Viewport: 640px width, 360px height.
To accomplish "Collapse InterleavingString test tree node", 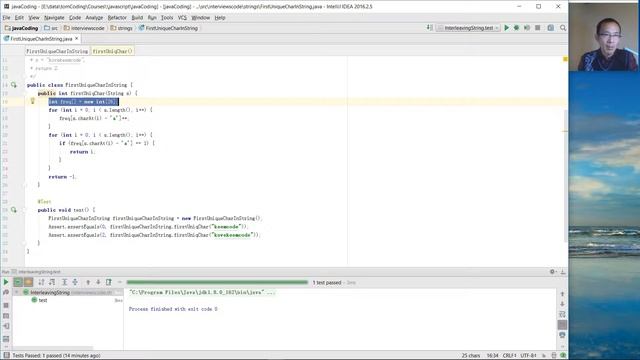I will click(x=17, y=292).
